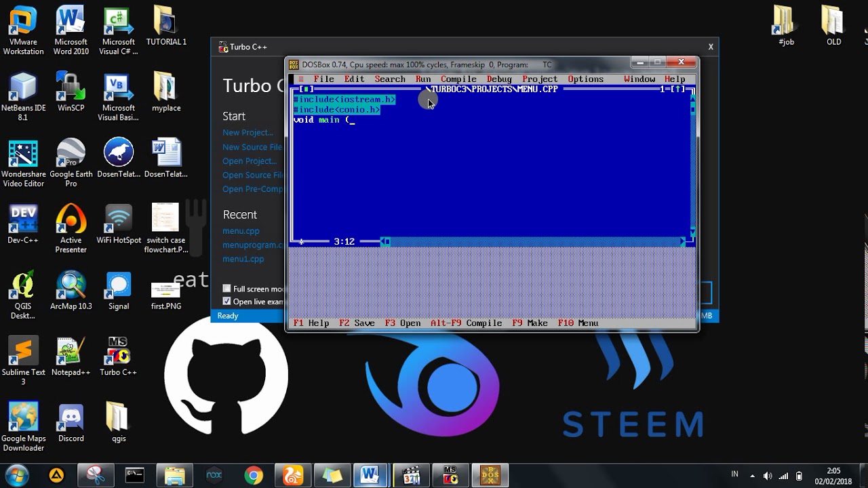Open Microsoft Visual Basic desktop icon
The height and width of the screenshot is (488, 868).
point(119,97)
